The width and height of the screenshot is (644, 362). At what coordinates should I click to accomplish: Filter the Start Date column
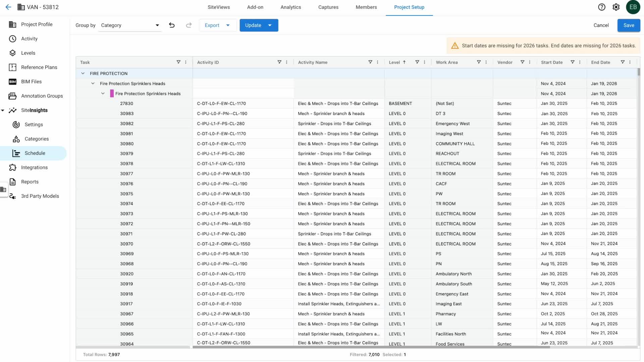tap(573, 62)
